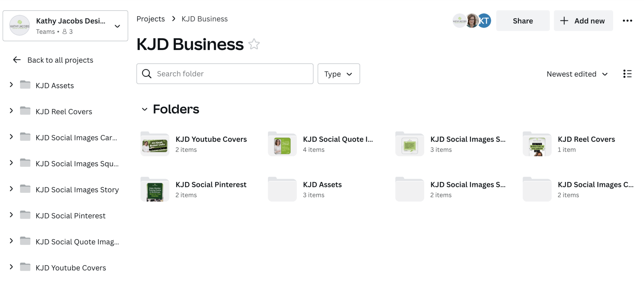
Task: Open the three-dot more options menu
Action: coord(627,20)
